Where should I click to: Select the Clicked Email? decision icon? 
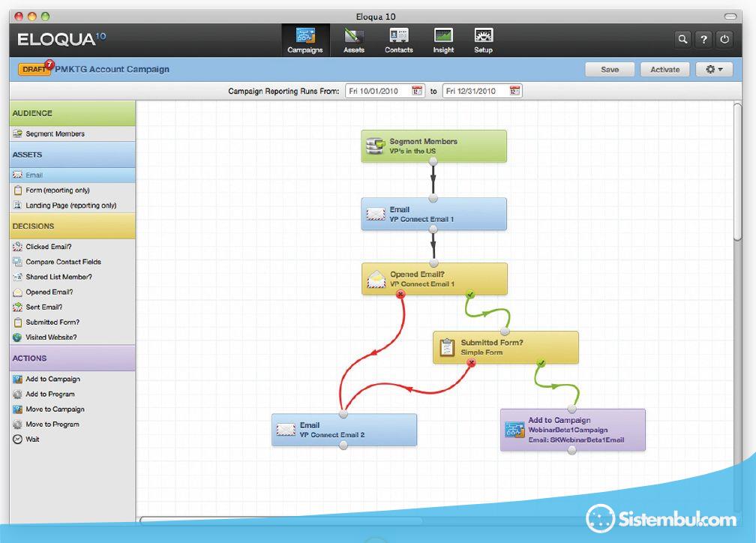click(x=17, y=247)
